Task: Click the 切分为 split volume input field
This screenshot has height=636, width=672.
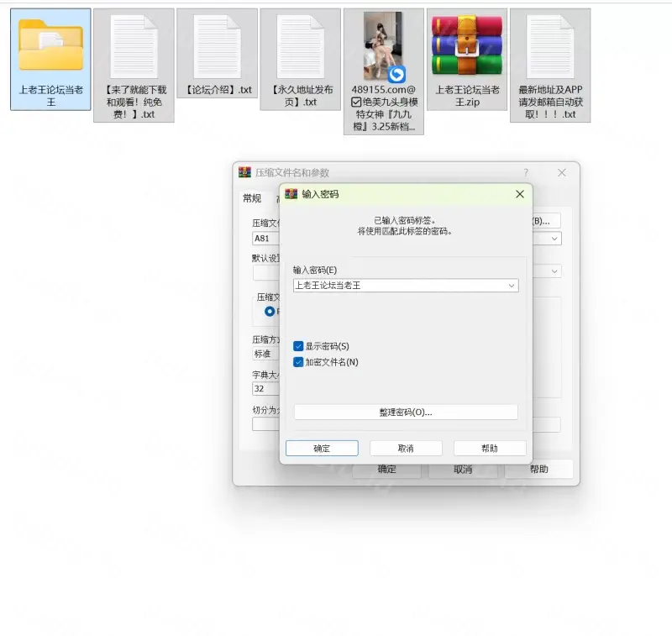Action: coord(265,424)
